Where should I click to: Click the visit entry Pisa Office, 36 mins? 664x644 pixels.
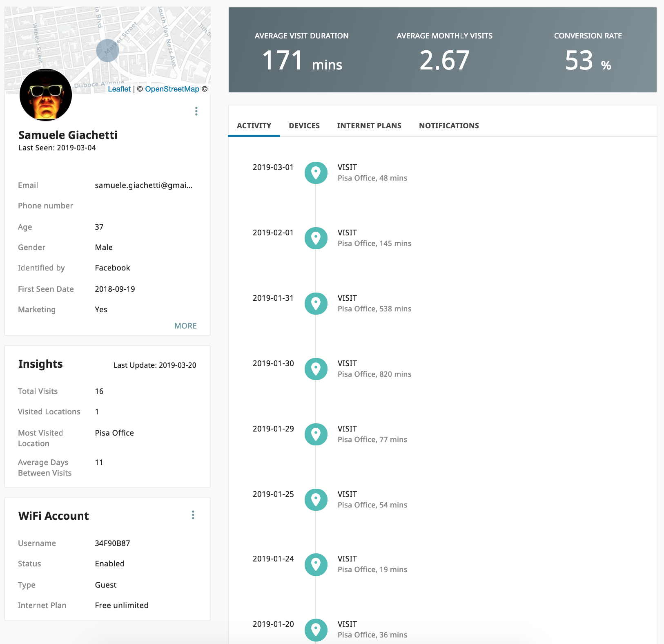(x=372, y=635)
